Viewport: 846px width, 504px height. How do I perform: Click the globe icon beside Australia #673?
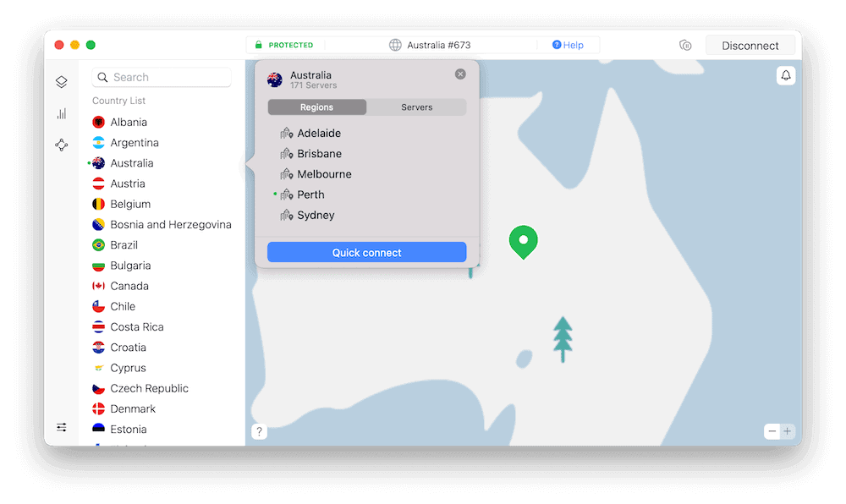click(395, 46)
